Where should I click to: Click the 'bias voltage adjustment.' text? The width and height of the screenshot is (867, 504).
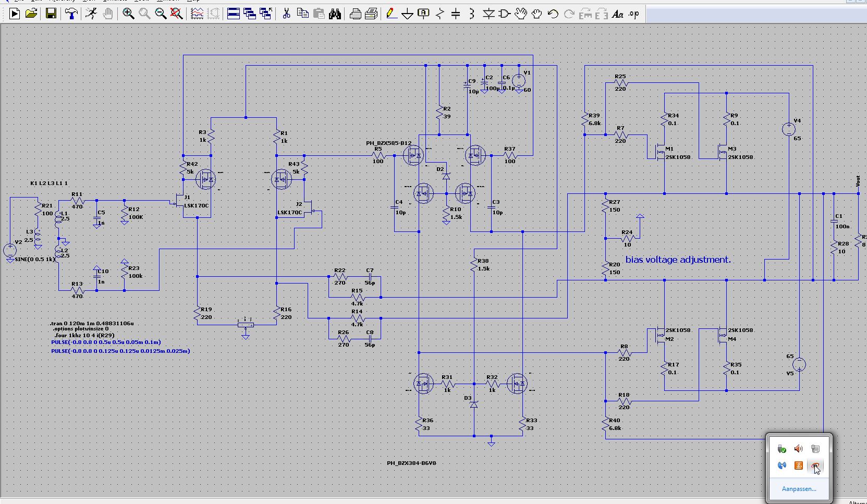point(678,260)
